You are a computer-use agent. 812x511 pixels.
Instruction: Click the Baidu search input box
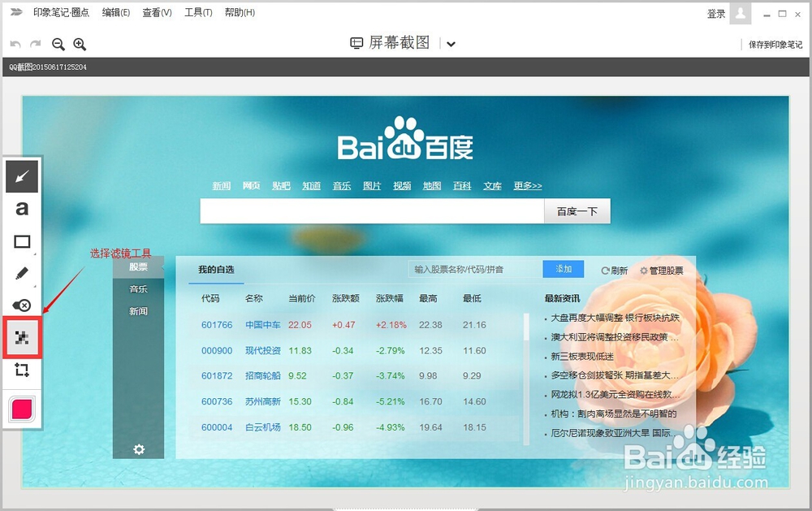[373, 211]
